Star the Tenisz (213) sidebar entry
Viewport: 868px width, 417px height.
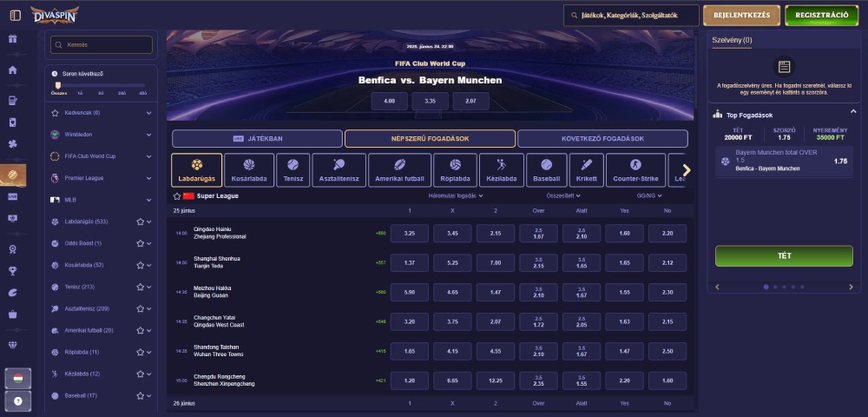pos(139,287)
